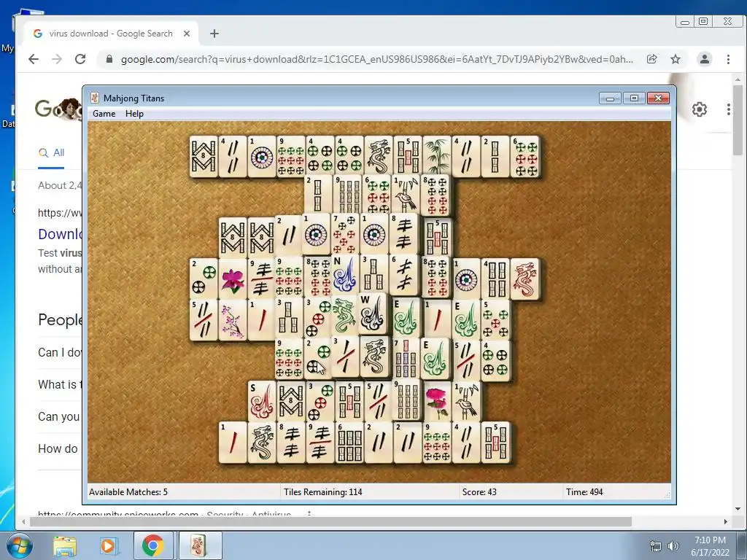
Task: Click the vertical scrollbar down arrow in Chrome
Action: point(738,509)
